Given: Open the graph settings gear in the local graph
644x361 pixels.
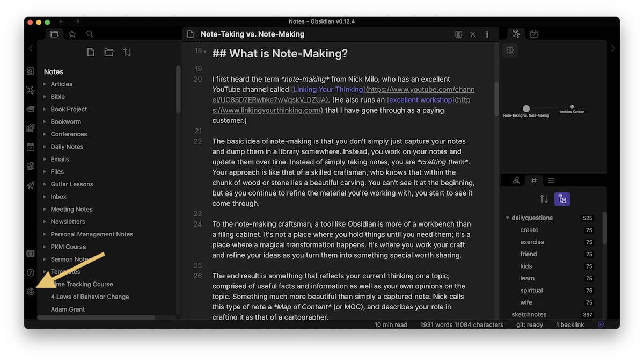Looking at the screenshot, I should [x=510, y=50].
